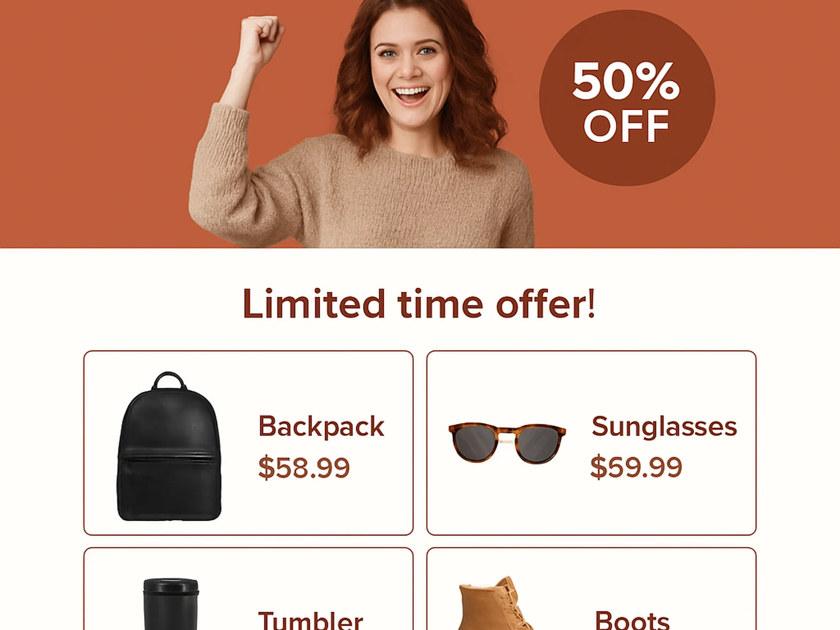
Task: Click the black tumbler product image
Action: (171, 604)
